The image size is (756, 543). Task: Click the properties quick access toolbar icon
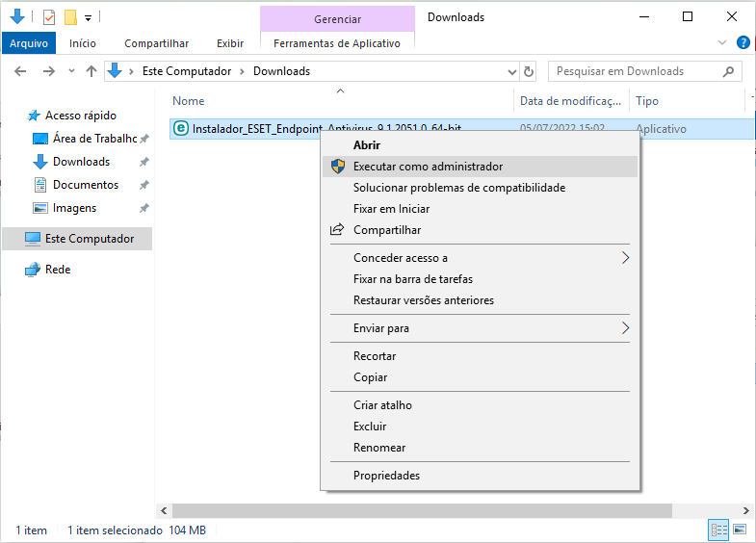point(49,16)
